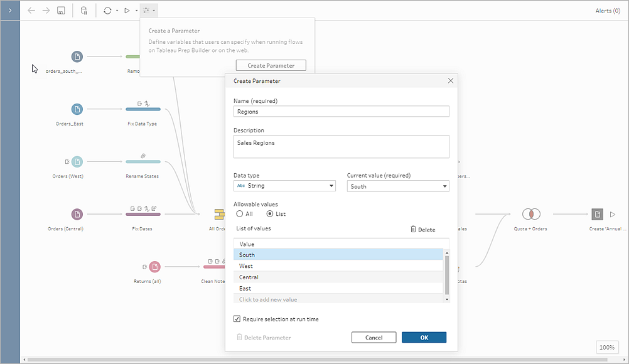Image resolution: width=629 pixels, height=364 pixels.
Task: Select the All Orders union step icon
Action: click(x=220, y=214)
